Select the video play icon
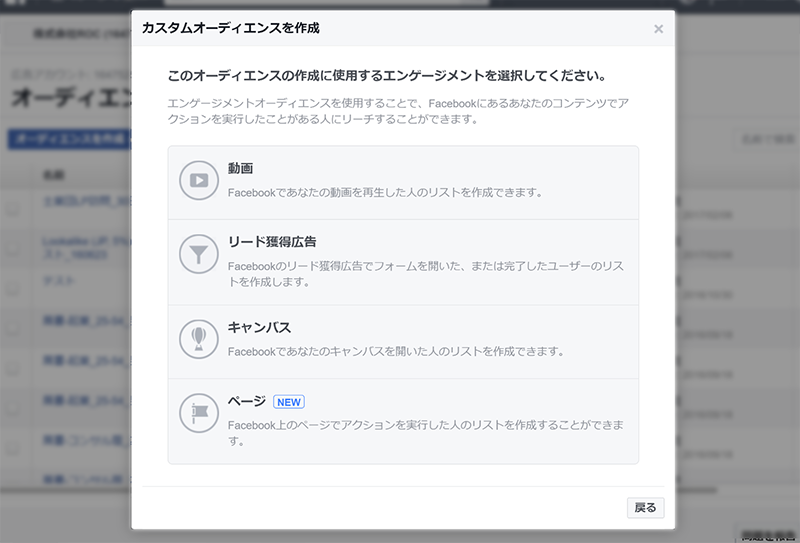 click(x=198, y=180)
